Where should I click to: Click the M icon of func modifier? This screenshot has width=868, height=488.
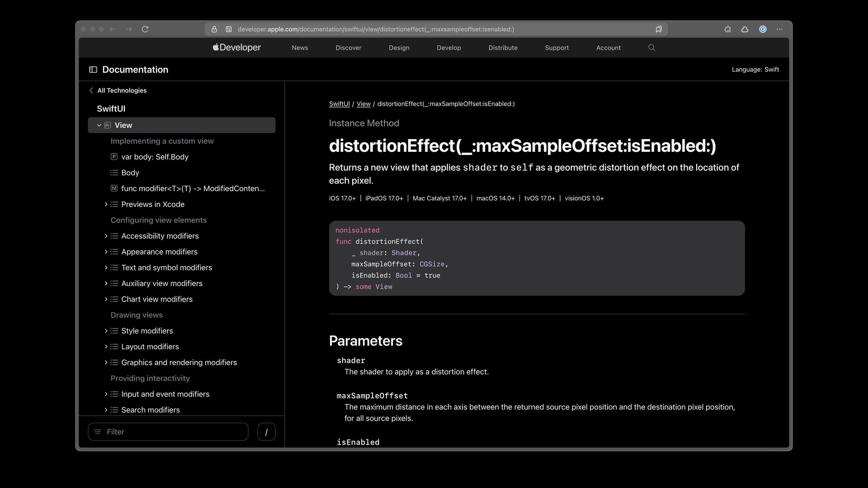tap(114, 188)
